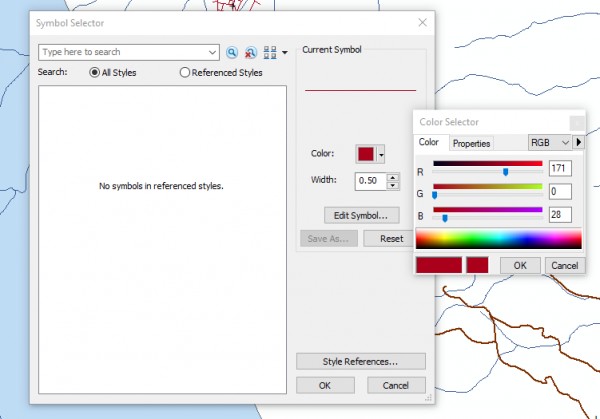Image resolution: width=600 pixels, height=419 pixels.
Task: Click the Width value field
Action: point(371,181)
